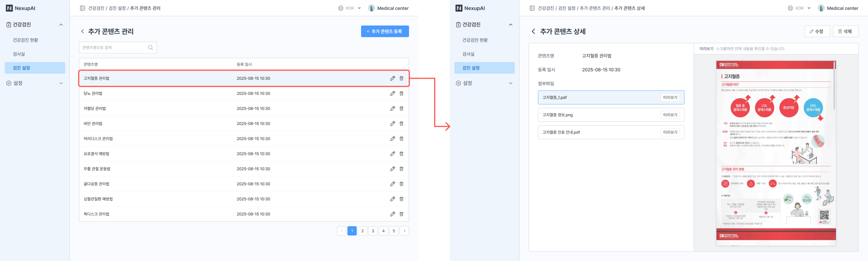Image resolution: width=868 pixels, height=261 pixels.
Task: Open KOR language dropdown in right header
Action: tap(799, 8)
